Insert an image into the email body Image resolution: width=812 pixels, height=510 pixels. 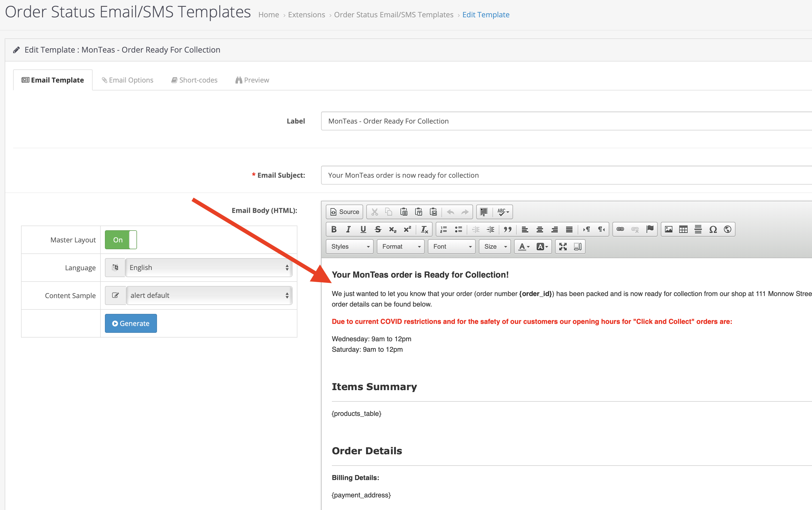click(668, 229)
